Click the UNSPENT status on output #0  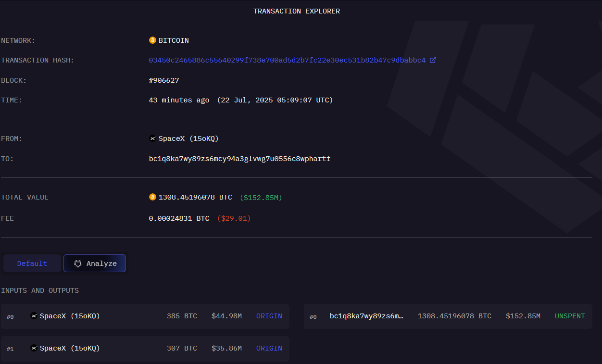tap(570, 316)
